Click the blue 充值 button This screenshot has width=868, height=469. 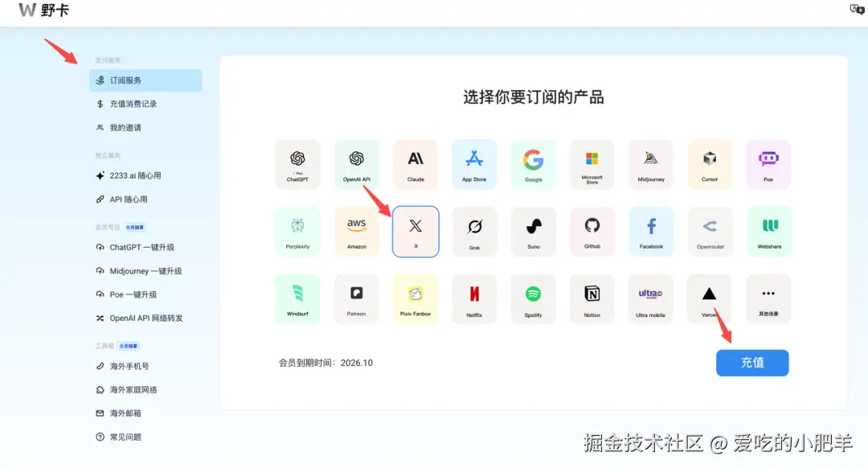[x=752, y=363]
